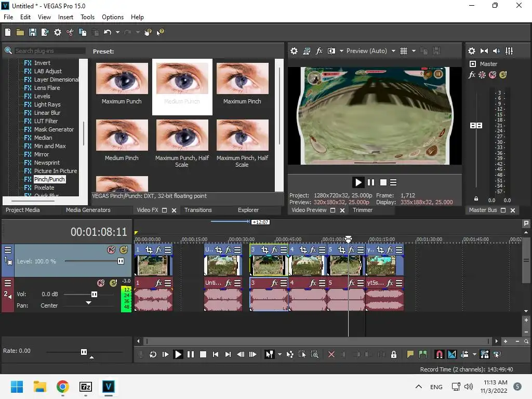Insert a region with green icon

[423, 354]
